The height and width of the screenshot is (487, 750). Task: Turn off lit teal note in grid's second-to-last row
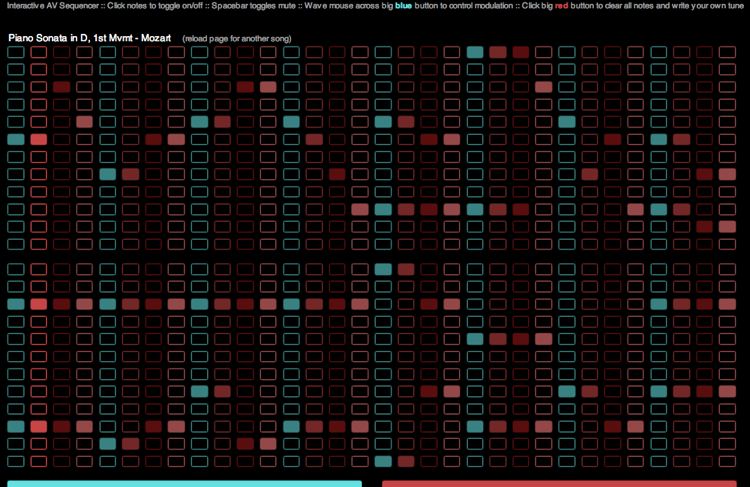(108, 443)
